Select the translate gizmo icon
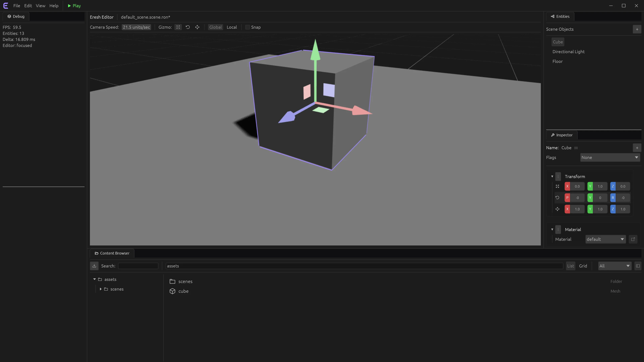The image size is (644, 362). (x=178, y=27)
